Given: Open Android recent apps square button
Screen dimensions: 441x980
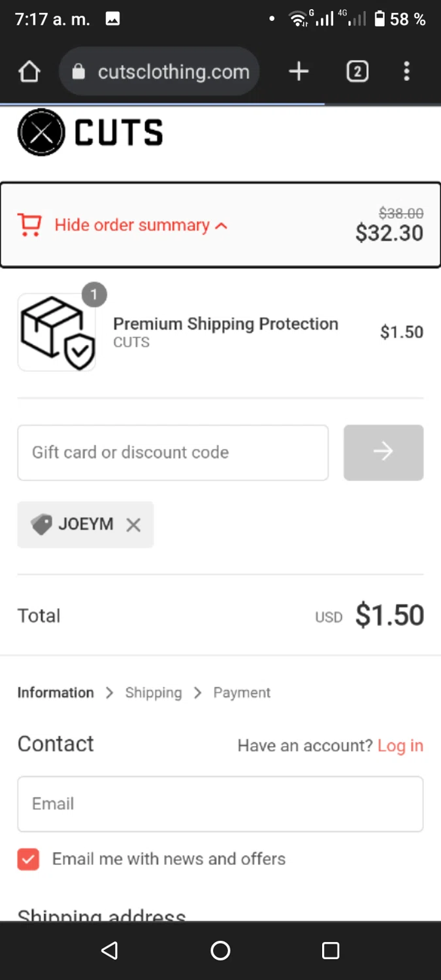Looking at the screenshot, I should (331, 951).
